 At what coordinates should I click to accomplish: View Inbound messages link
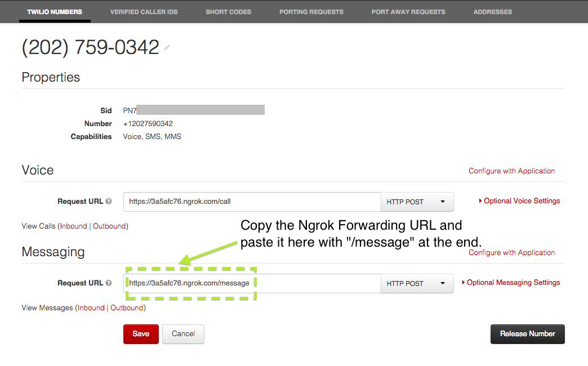click(91, 308)
